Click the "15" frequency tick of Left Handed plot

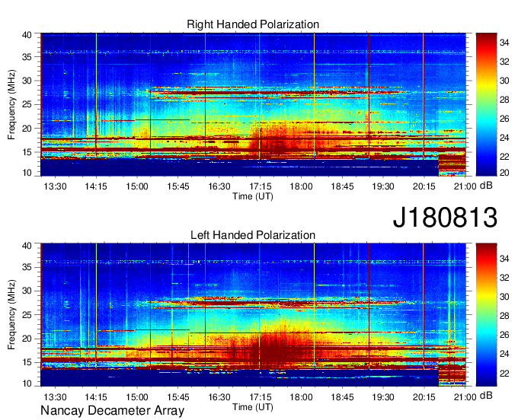(27, 362)
